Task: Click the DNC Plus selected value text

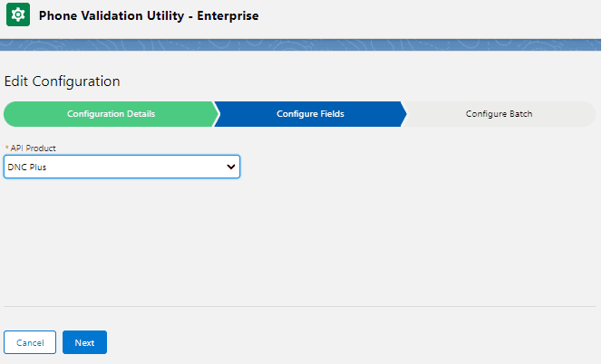Action: [26, 168]
